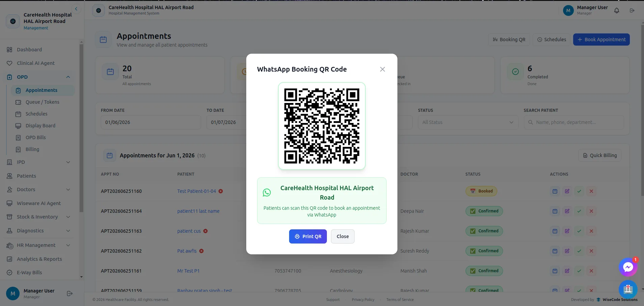Click Book Appointment
The width and height of the screenshot is (644, 306).
click(601, 40)
